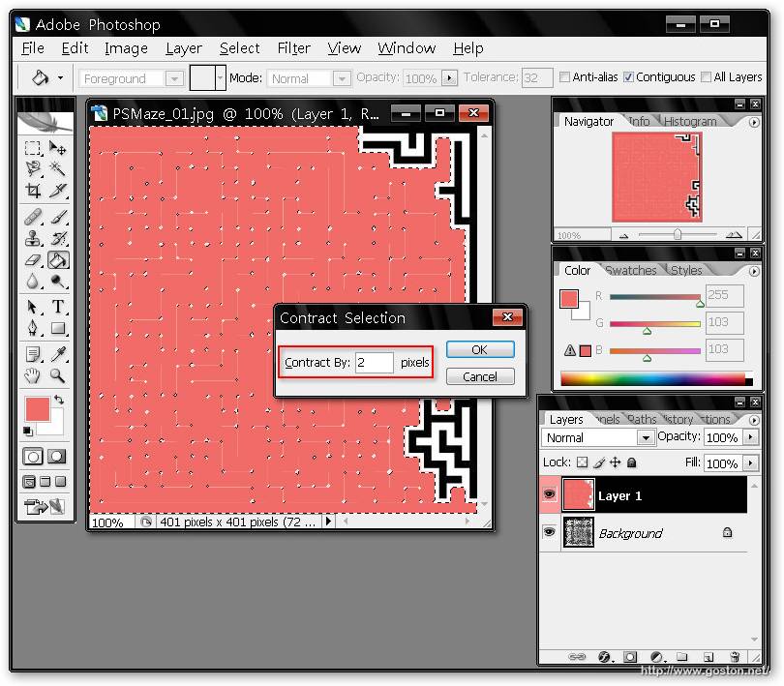Image resolution: width=784 pixels, height=686 pixels.
Task: Open the Layers blend mode Normal dropdown
Action: click(646, 438)
